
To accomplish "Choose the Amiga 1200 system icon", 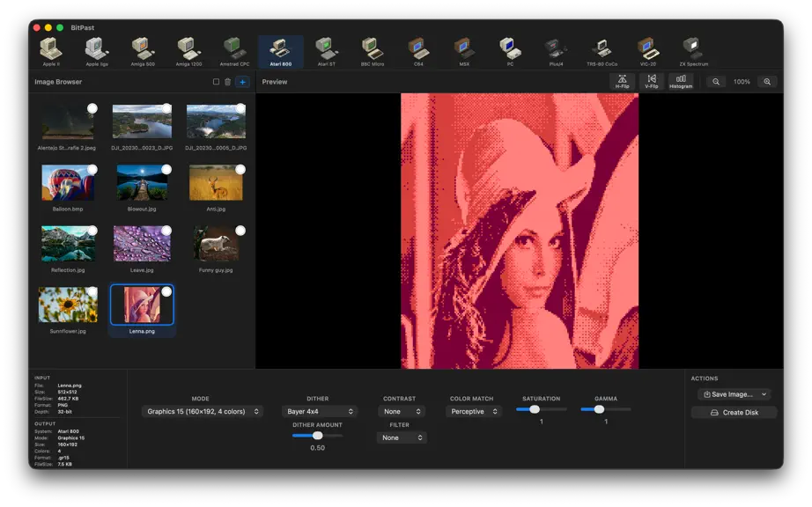I will (x=188, y=52).
